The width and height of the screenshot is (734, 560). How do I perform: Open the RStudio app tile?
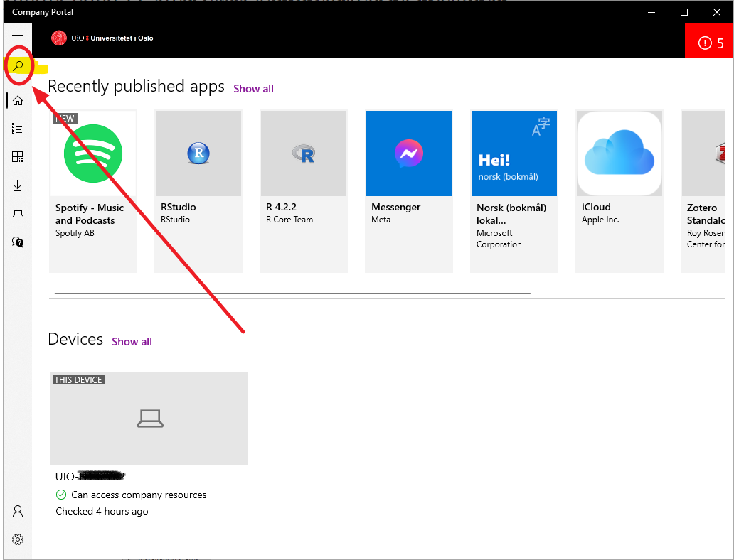[198, 191]
